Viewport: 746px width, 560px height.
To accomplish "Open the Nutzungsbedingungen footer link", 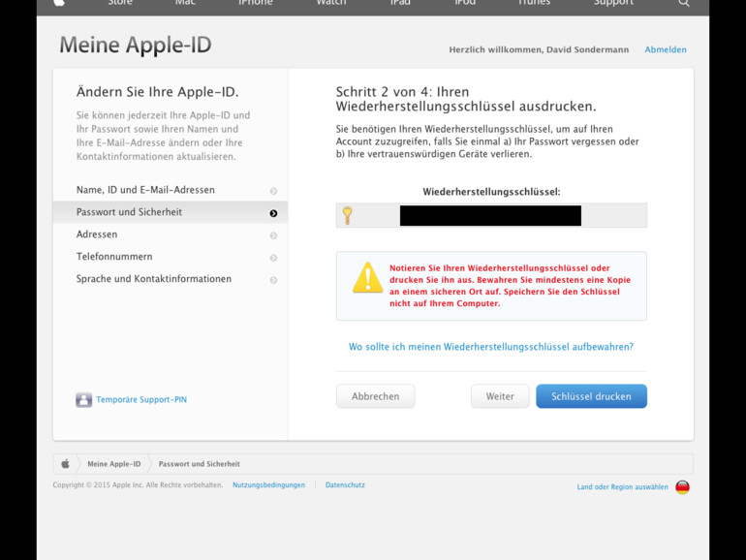I will (x=268, y=484).
